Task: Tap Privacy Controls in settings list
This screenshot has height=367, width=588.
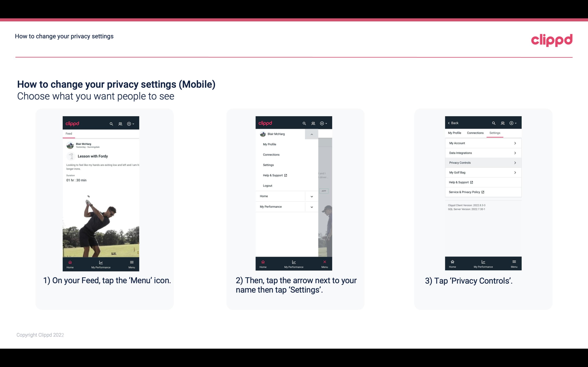Action: point(483,162)
